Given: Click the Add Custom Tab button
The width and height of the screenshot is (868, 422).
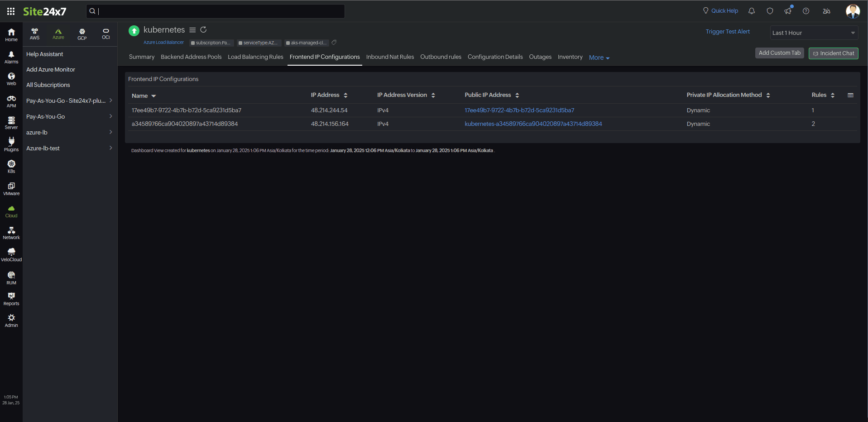Looking at the screenshot, I should [779, 53].
